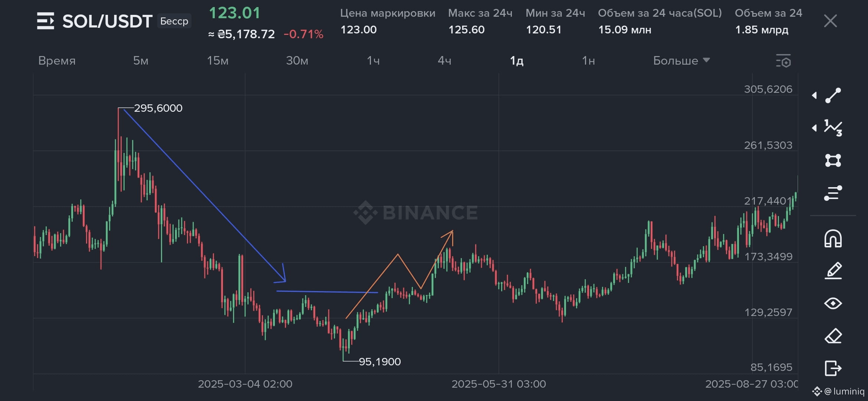Switch to the 15м timeframe
868x401 pixels.
(217, 61)
